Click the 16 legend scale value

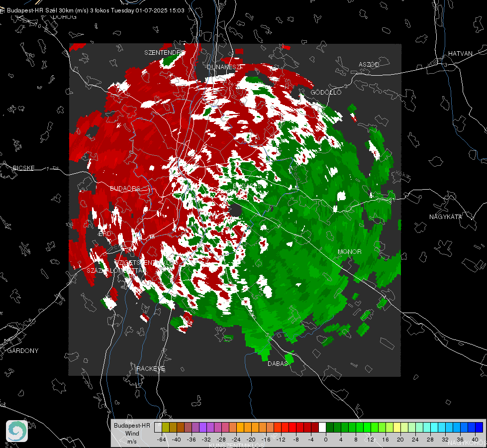[386, 440]
